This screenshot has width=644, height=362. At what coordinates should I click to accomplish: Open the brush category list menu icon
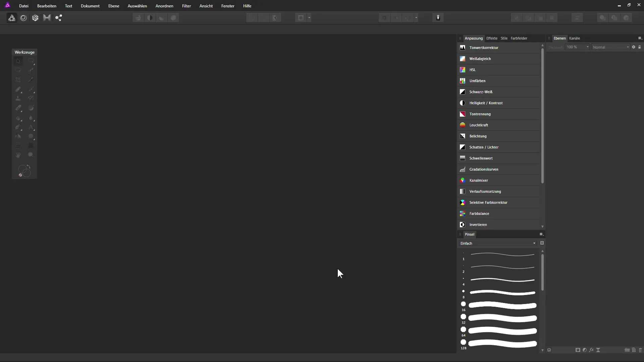click(542, 243)
